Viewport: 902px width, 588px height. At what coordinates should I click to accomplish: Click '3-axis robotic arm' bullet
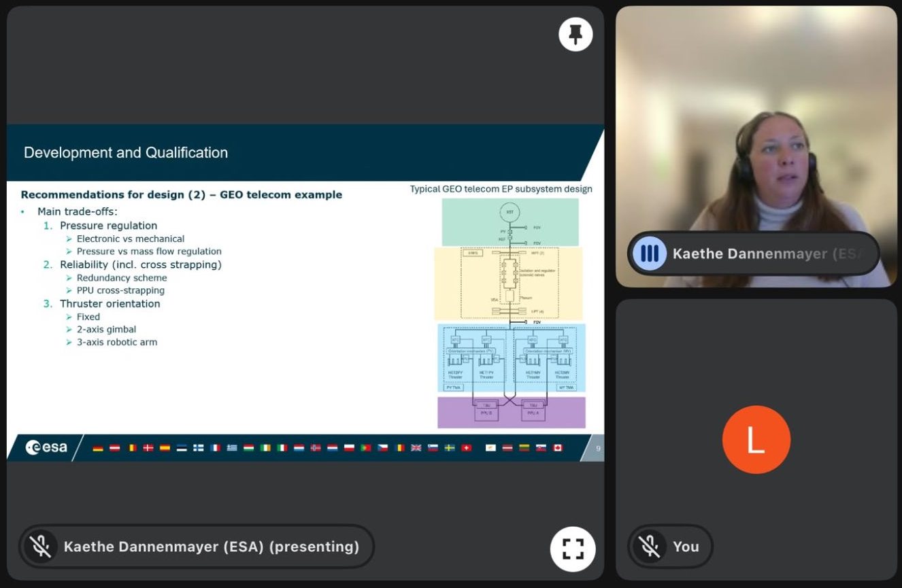tap(117, 342)
